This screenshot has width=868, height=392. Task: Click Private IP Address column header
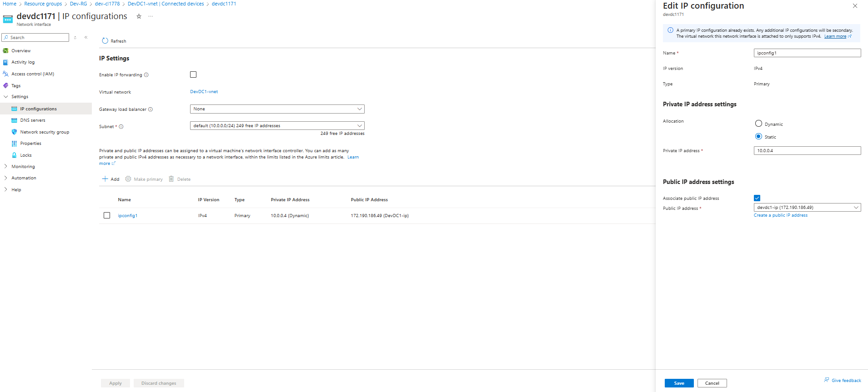pos(290,200)
